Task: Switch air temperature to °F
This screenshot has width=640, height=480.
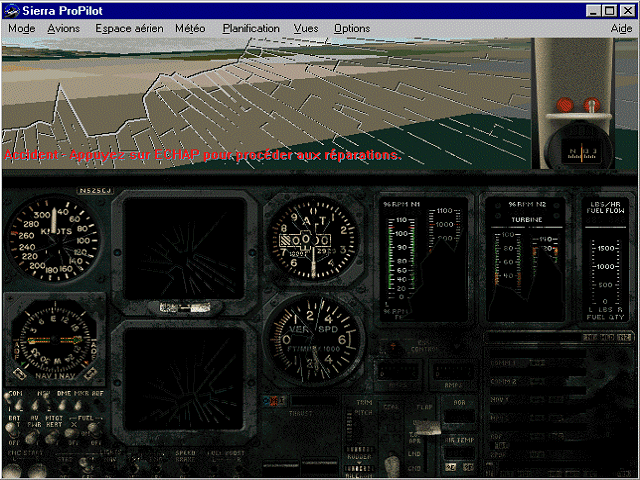Action: 468,467
